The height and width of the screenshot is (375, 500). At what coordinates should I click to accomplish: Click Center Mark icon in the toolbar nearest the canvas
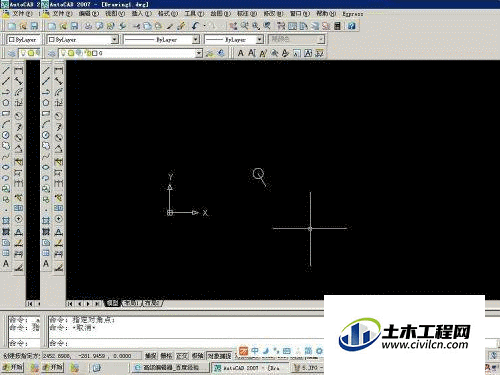pyautogui.click(x=58, y=219)
